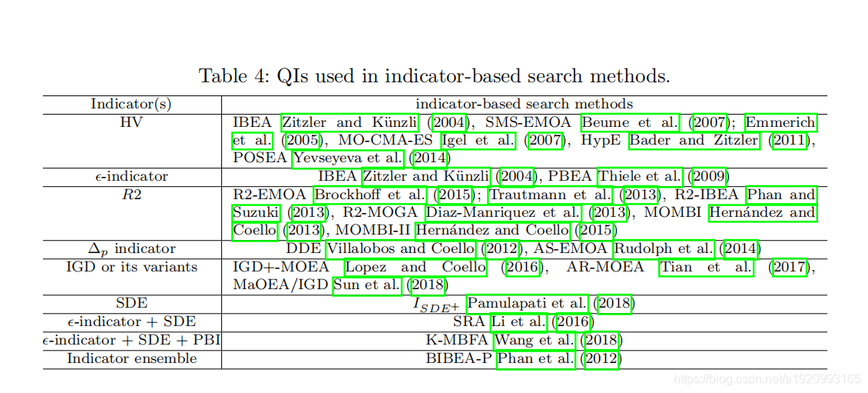Click the I SDE+ method symbol
The image size is (868, 393).
(x=437, y=305)
